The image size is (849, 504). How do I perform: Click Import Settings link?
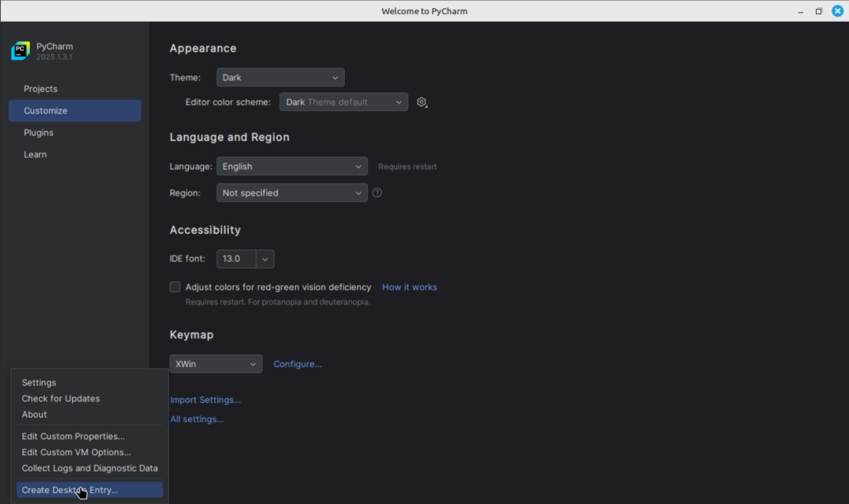205,399
